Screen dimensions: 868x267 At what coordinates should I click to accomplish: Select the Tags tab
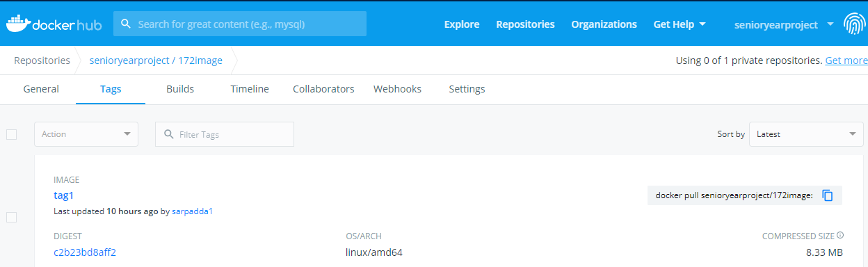[111, 89]
